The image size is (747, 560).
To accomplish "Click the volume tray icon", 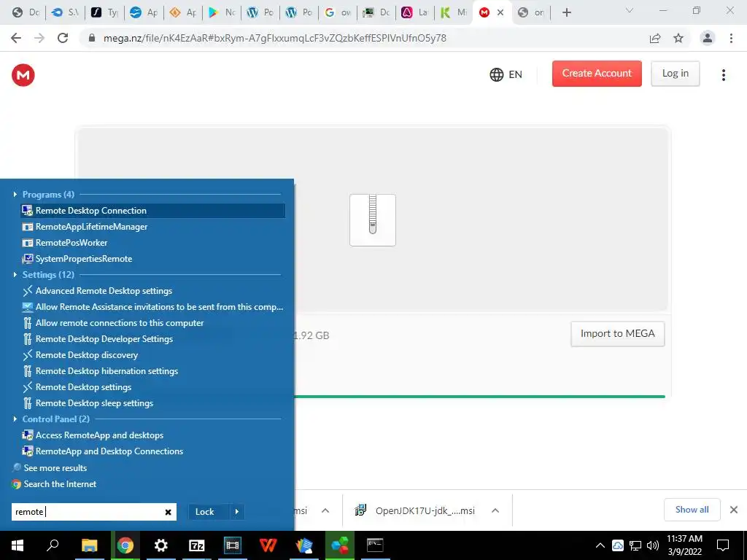I will pos(653,545).
